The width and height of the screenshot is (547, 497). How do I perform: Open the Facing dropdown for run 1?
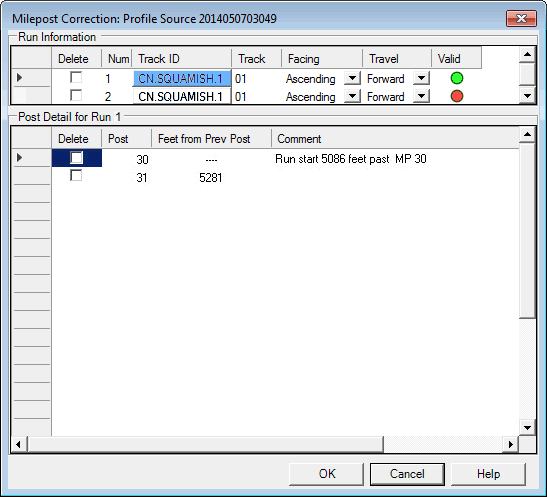[x=352, y=78]
